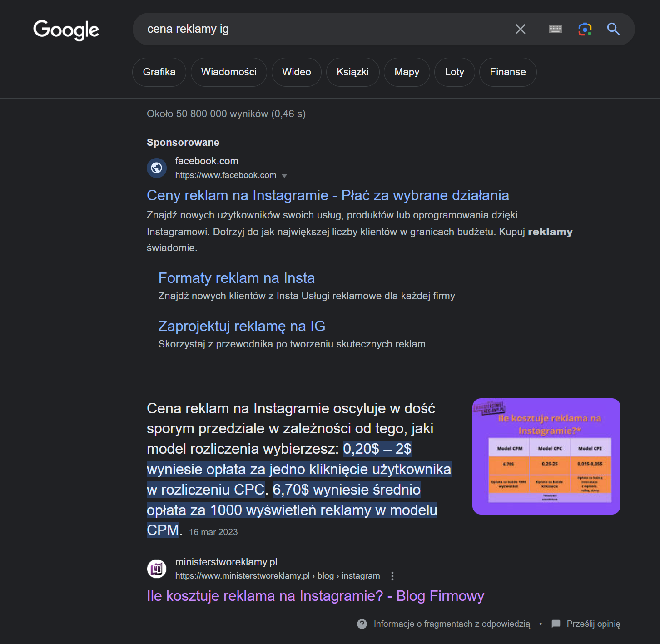The width and height of the screenshot is (660, 644).
Task: Open three-dot menu for ministerstworeklamy result
Action: click(392, 576)
